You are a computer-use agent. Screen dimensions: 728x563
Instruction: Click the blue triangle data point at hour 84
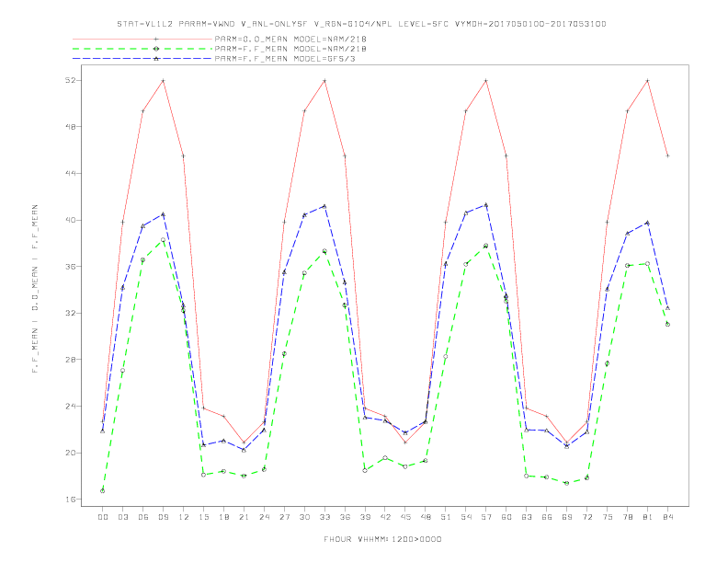point(667,308)
